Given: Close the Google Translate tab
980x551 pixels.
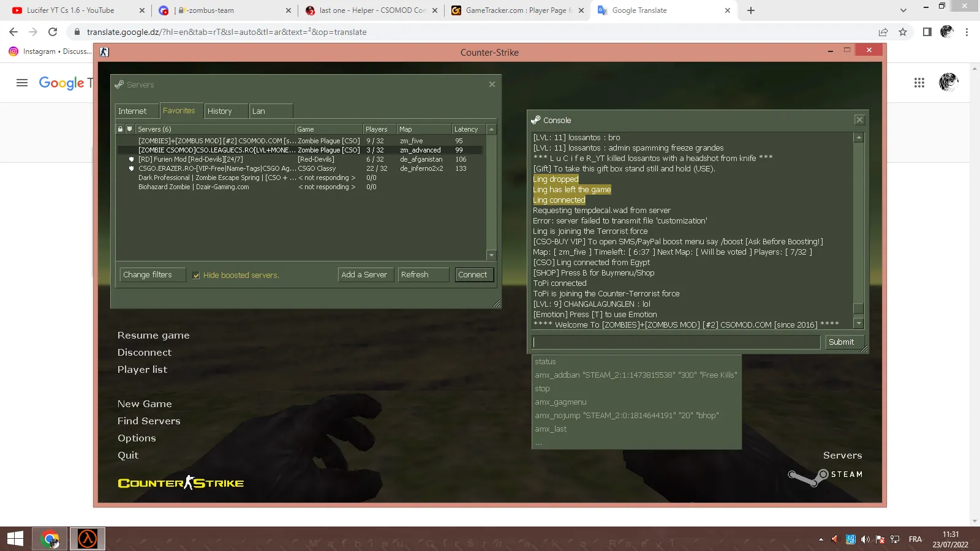Looking at the screenshot, I should tap(728, 10).
